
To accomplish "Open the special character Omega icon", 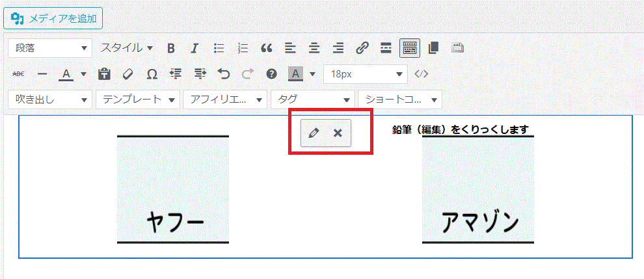I will coord(152,74).
